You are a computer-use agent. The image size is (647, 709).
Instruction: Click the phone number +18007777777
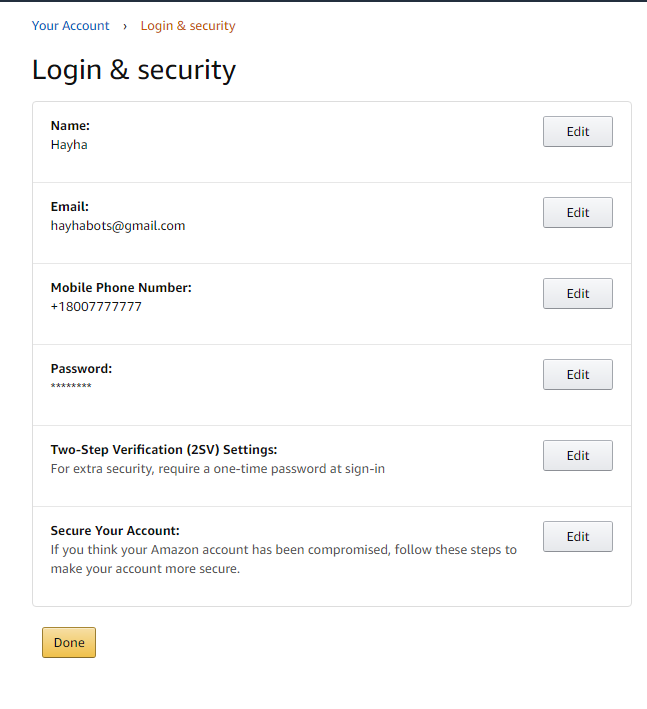click(x=96, y=307)
